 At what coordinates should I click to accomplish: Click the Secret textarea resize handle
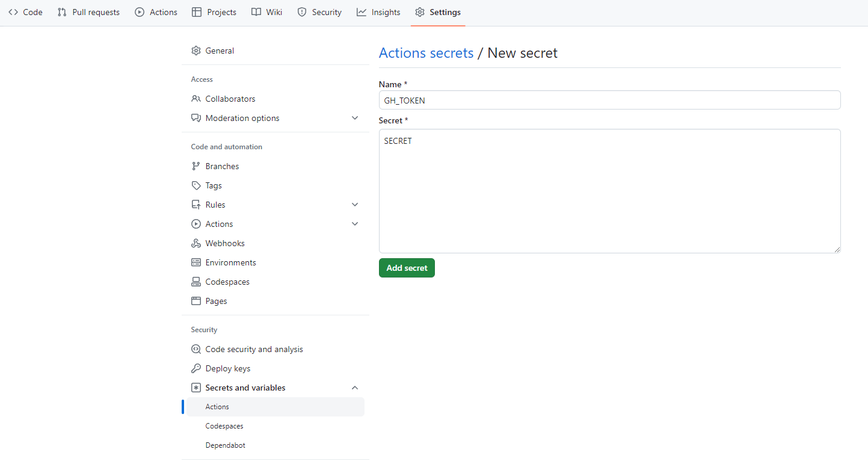(836, 249)
